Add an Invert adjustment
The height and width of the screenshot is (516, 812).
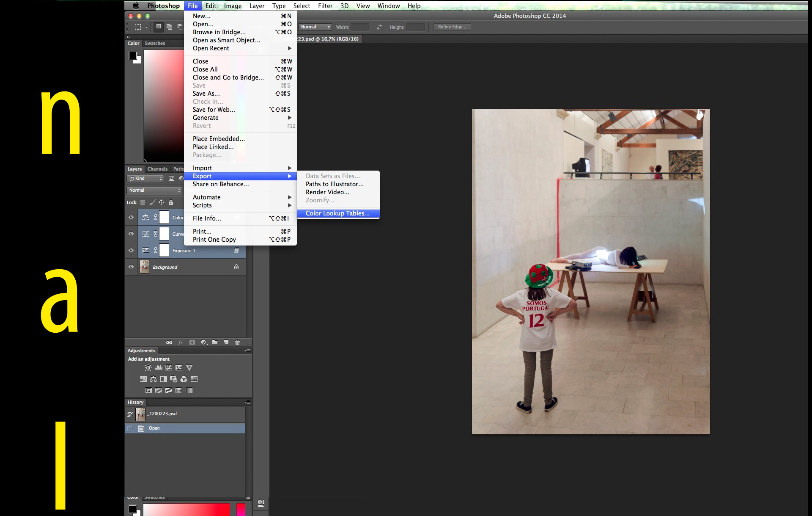click(x=148, y=391)
